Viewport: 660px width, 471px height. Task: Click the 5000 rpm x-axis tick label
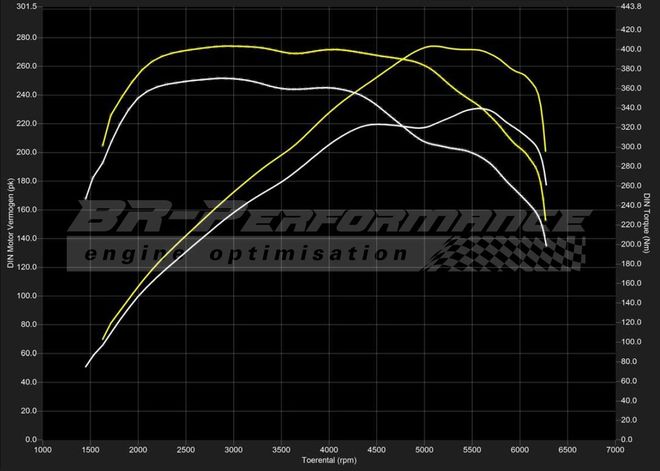tap(425, 450)
